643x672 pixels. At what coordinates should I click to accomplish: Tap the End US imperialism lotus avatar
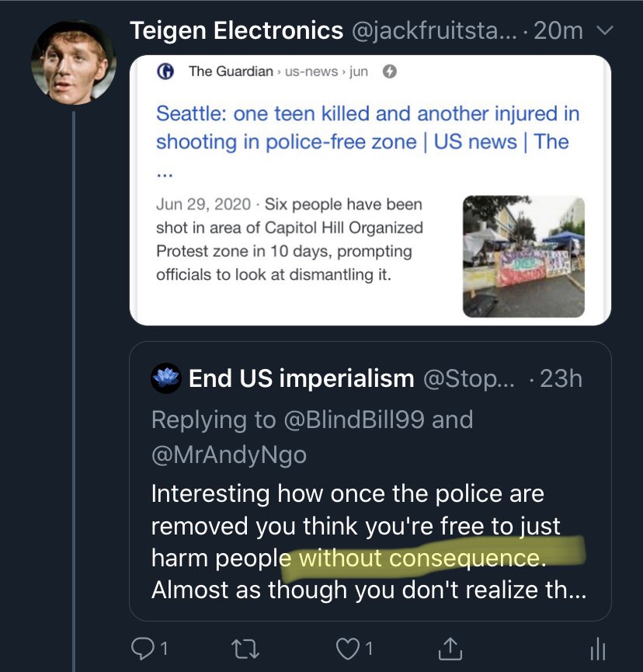tap(166, 378)
